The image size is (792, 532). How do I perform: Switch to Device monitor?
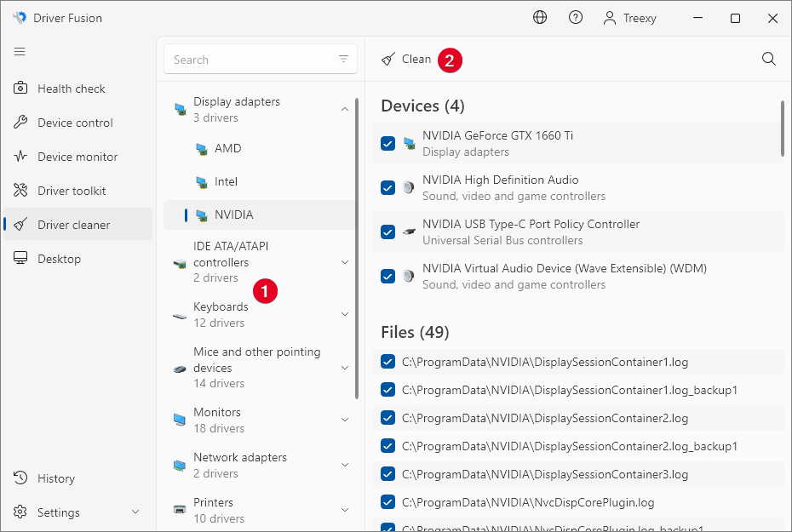pos(77,157)
